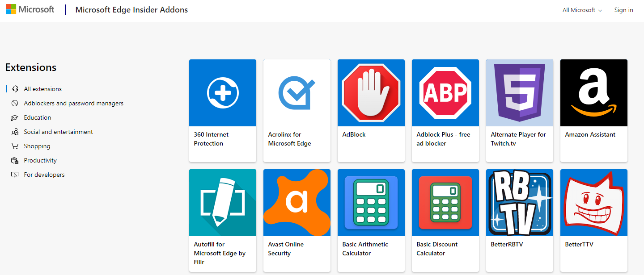Click the Extensions heading
Viewport: 644px width, 275px height.
[31, 67]
